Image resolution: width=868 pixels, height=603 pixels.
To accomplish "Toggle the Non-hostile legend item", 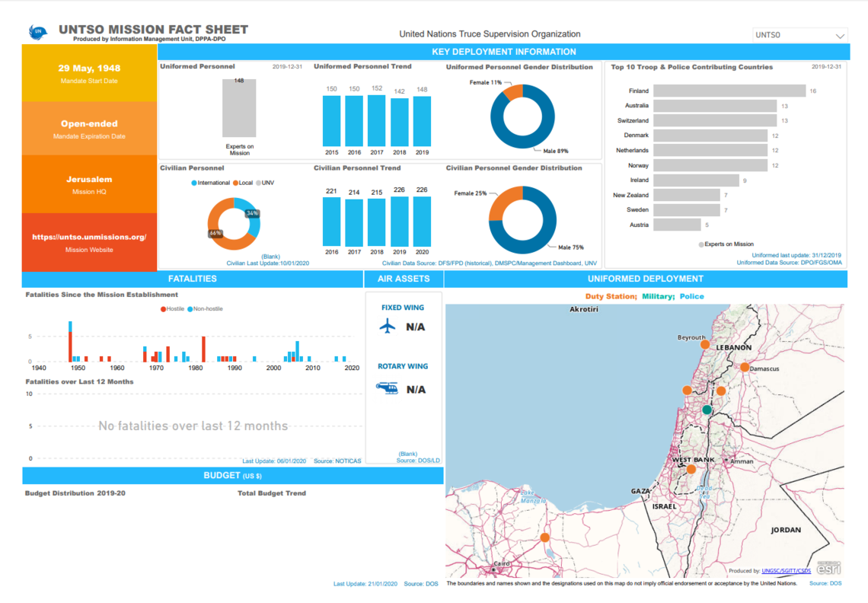I will [206, 309].
